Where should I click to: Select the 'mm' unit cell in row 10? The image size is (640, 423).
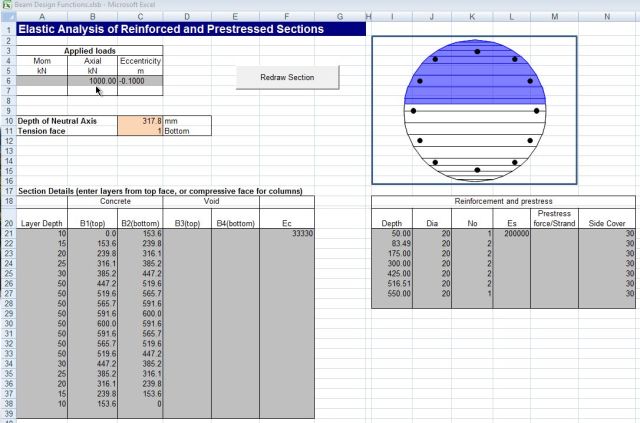point(187,121)
